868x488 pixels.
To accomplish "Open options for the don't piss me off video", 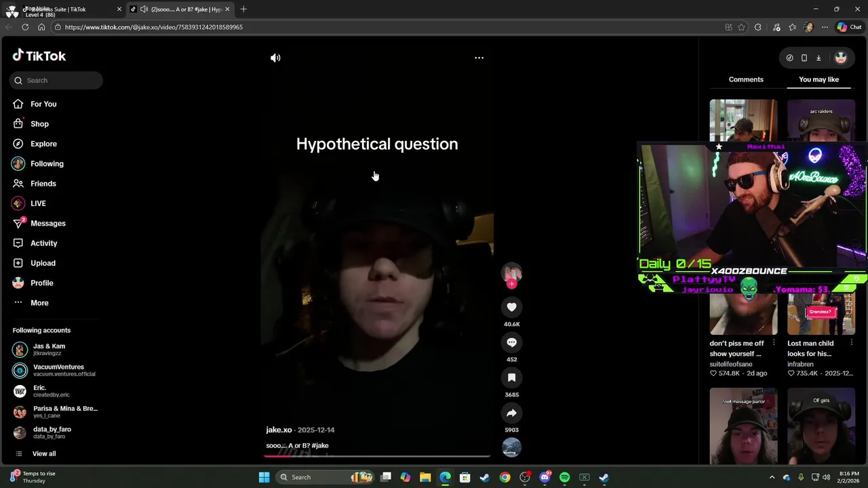I will tap(774, 343).
